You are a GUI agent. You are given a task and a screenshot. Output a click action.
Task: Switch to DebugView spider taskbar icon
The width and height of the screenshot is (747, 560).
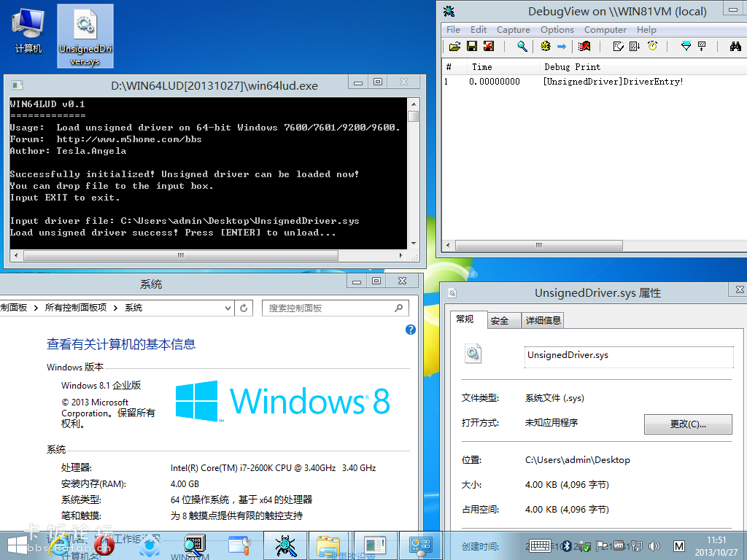pos(285,545)
